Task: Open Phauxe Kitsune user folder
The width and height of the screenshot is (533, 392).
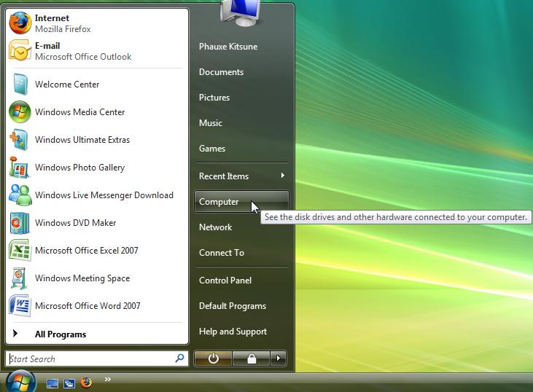Action: [x=228, y=47]
